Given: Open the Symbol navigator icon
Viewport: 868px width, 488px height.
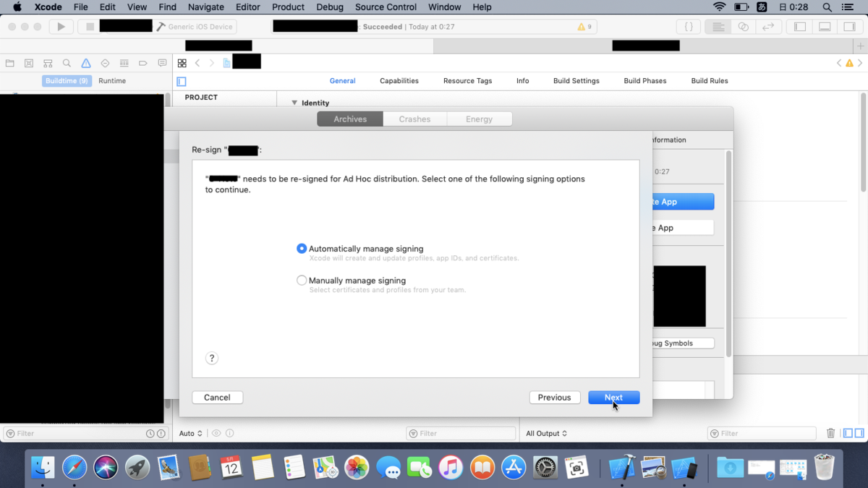Looking at the screenshot, I should click(x=48, y=64).
